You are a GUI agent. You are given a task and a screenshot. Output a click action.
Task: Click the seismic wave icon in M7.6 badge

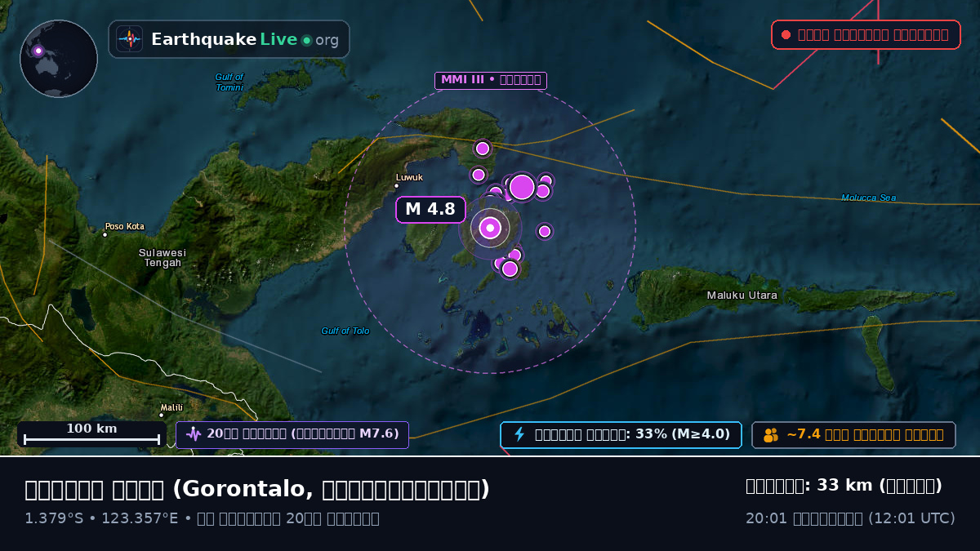pyautogui.click(x=194, y=434)
